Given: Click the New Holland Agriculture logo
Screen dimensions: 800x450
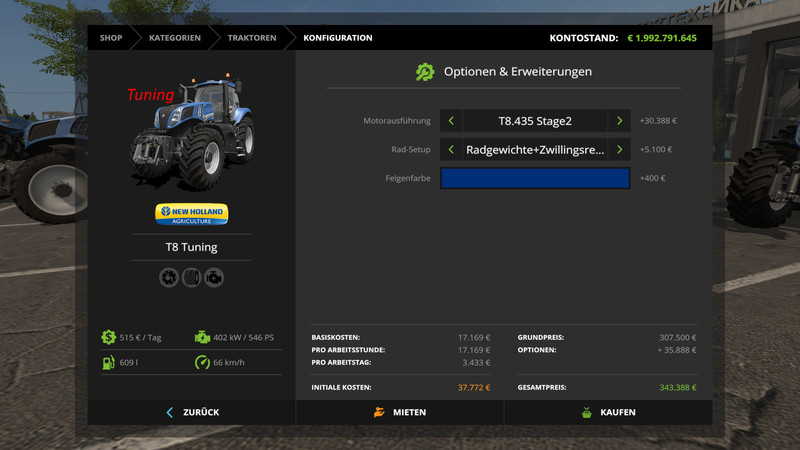Looking at the screenshot, I should [x=191, y=214].
